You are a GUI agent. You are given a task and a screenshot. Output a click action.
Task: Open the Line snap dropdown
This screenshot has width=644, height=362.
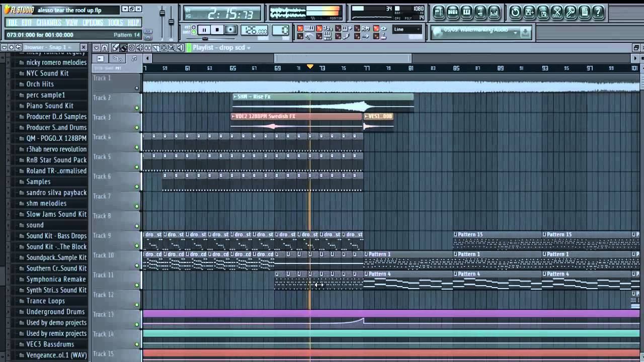point(407,29)
